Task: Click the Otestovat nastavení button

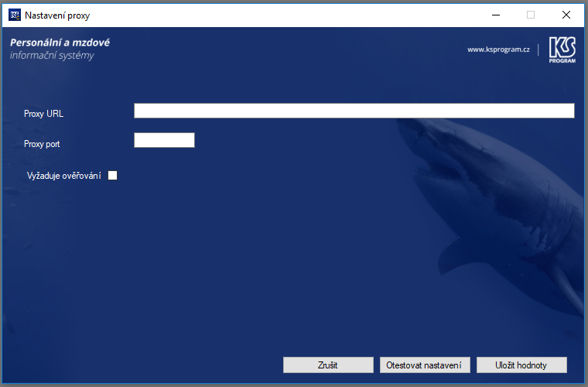Action: click(x=425, y=365)
